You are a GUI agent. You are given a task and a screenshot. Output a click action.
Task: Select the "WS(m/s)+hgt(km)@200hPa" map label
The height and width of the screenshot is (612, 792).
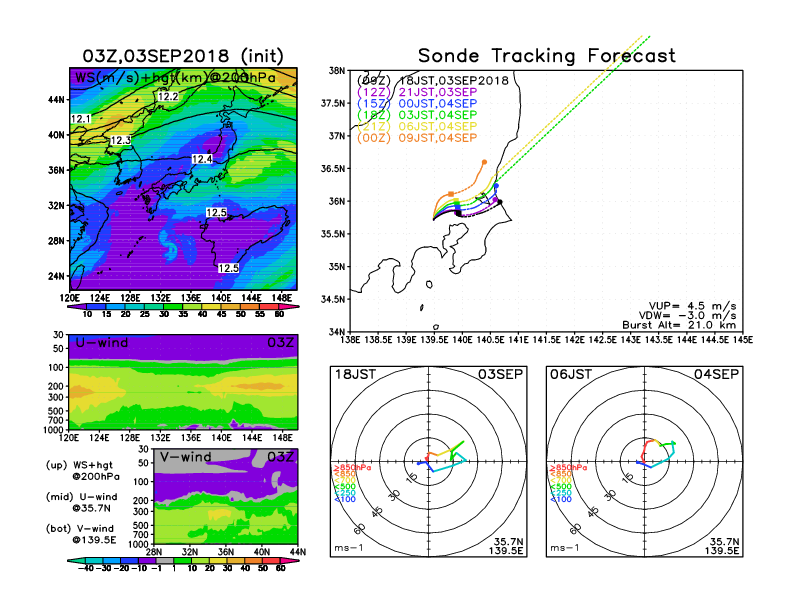pos(175,78)
